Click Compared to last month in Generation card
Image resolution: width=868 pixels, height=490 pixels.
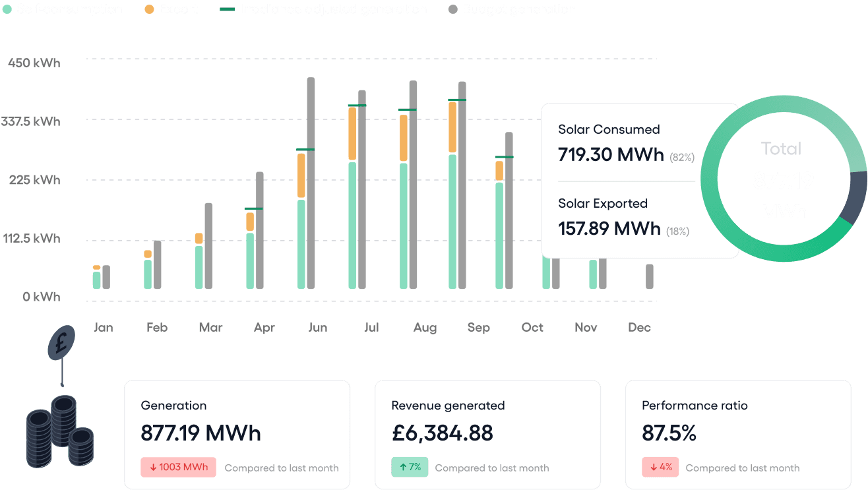point(282,468)
